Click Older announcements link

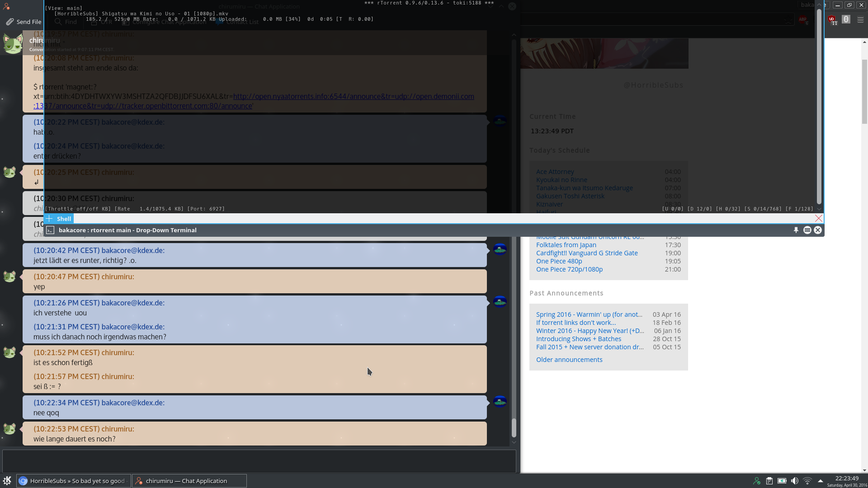coord(569,360)
